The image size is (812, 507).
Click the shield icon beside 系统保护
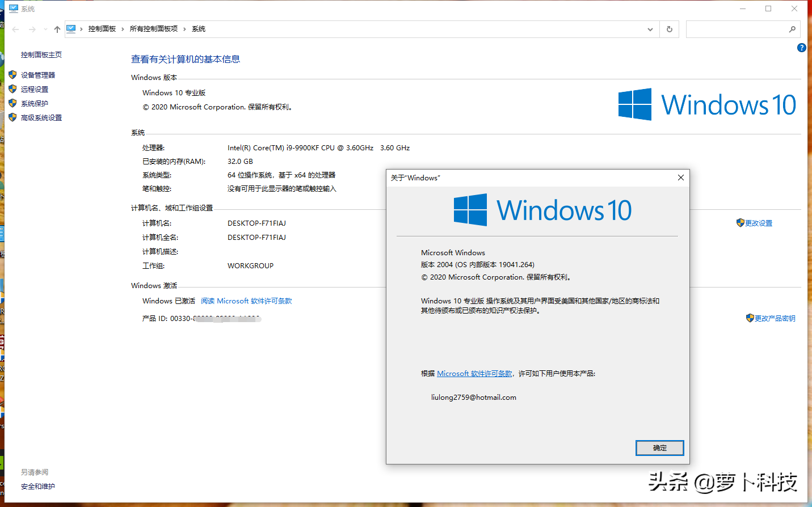coord(12,103)
